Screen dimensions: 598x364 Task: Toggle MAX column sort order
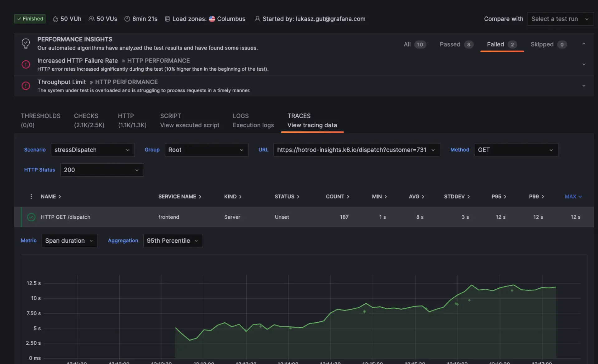[573, 197]
